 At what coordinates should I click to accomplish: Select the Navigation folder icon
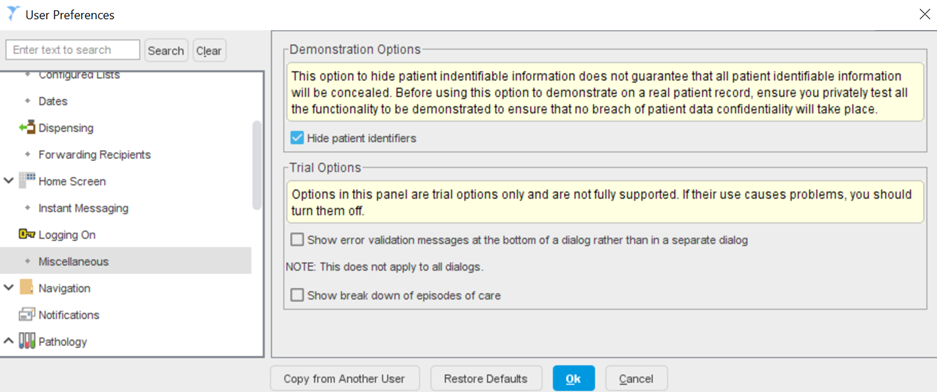[x=27, y=288]
